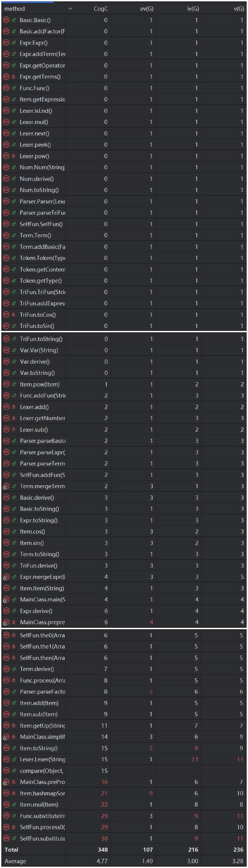
Task: Sort by the ev(G) column header
Action: point(146,9)
